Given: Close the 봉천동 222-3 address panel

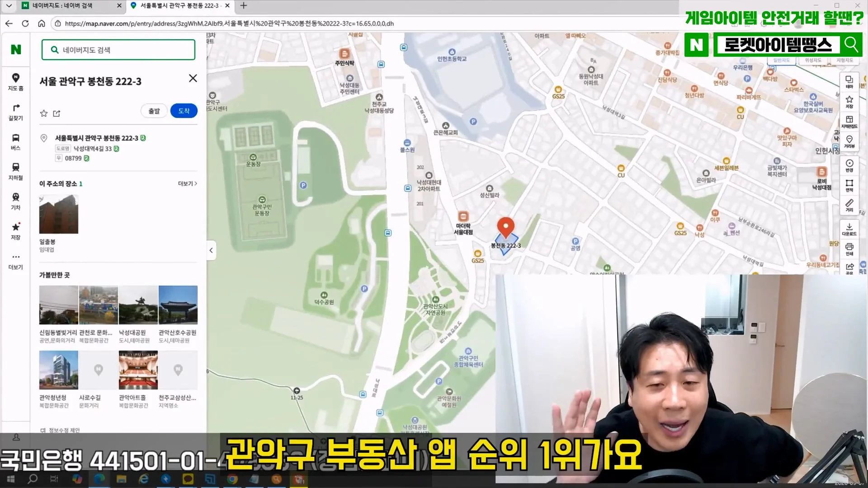Looking at the screenshot, I should click(x=193, y=78).
